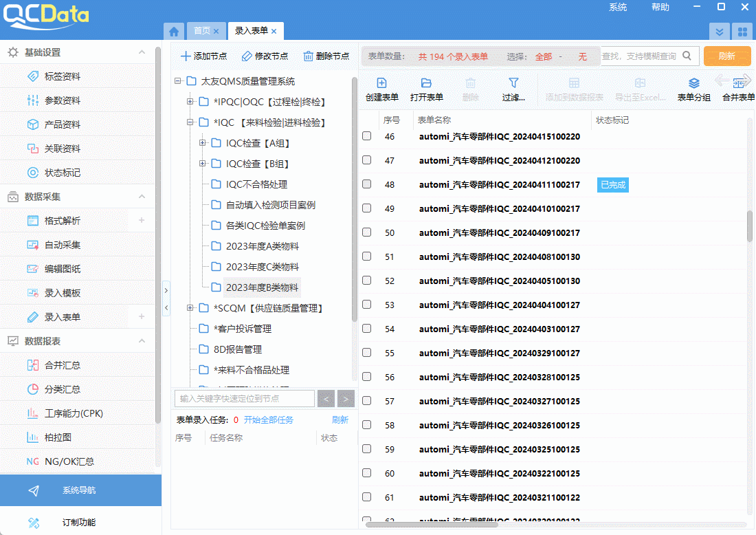Expand the *IPQC|OQC【过程检|终检】 node
756x535 pixels.
point(189,101)
